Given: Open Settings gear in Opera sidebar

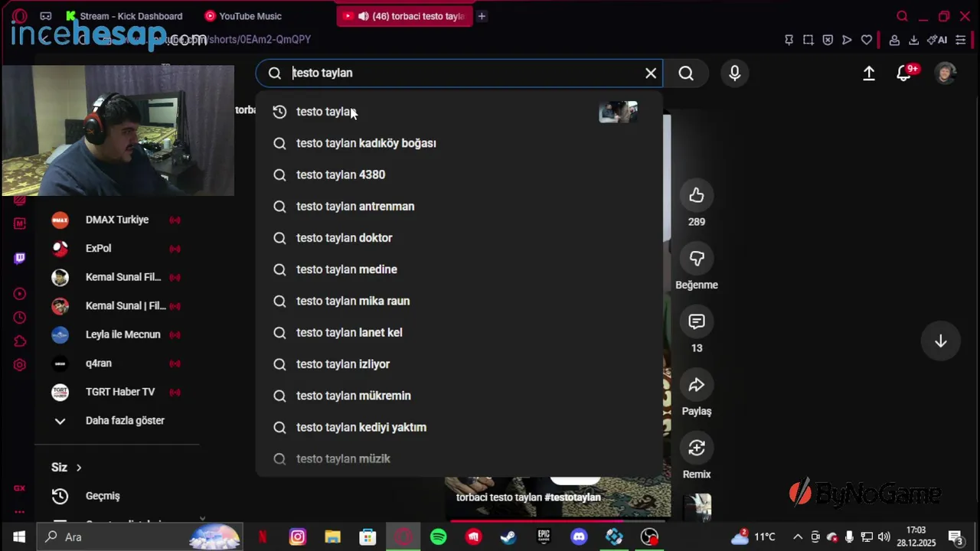Looking at the screenshot, I should [x=20, y=365].
